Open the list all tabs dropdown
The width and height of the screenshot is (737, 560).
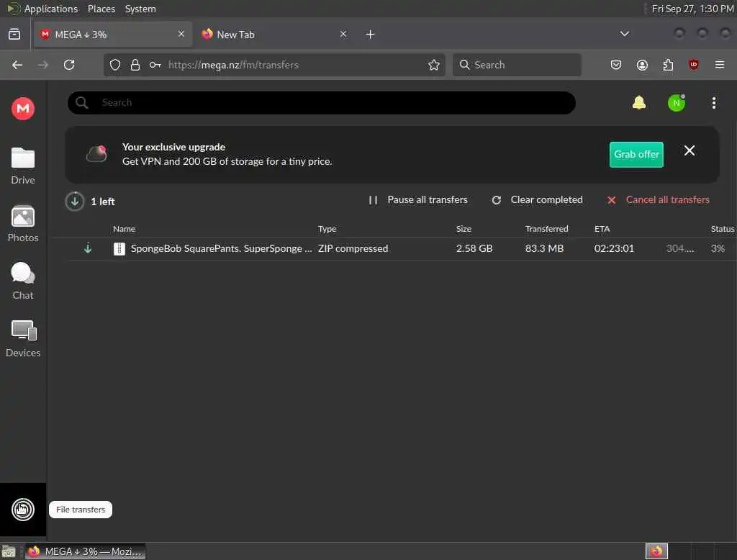[624, 34]
